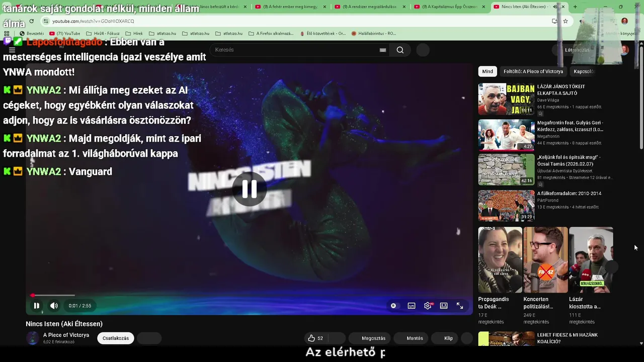
Task: Enter fullscreen mode in the player
Action: click(x=460, y=306)
